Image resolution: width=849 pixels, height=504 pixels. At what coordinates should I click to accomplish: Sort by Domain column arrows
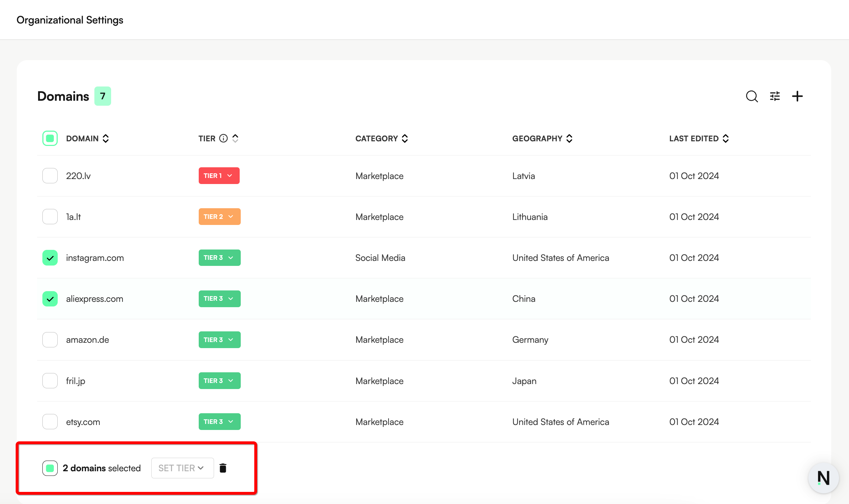click(106, 138)
